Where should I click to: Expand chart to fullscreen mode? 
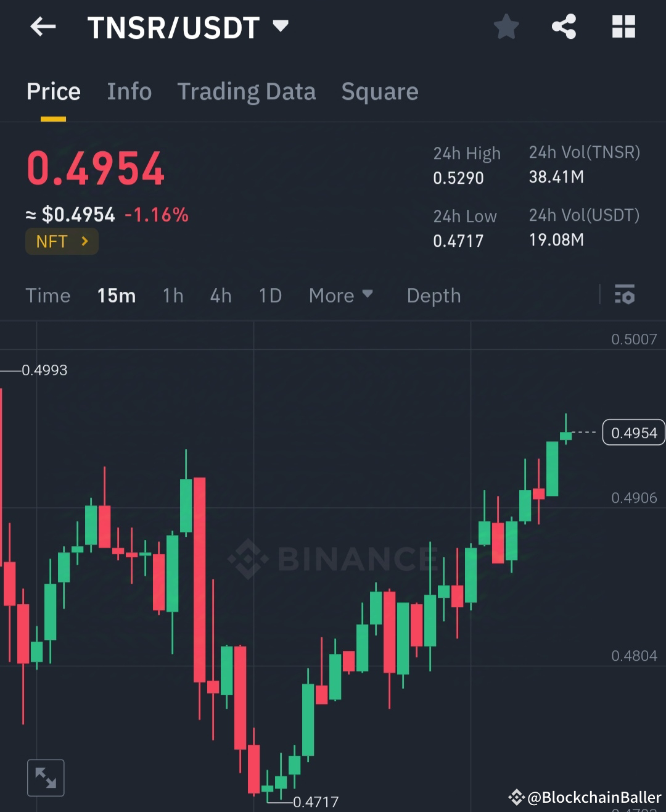click(46, 777)
